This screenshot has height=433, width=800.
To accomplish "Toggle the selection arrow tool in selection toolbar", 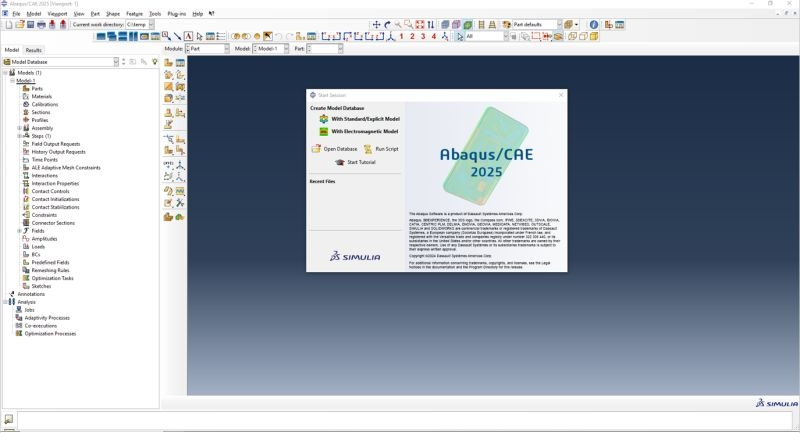I will click(x=460, y=36).
